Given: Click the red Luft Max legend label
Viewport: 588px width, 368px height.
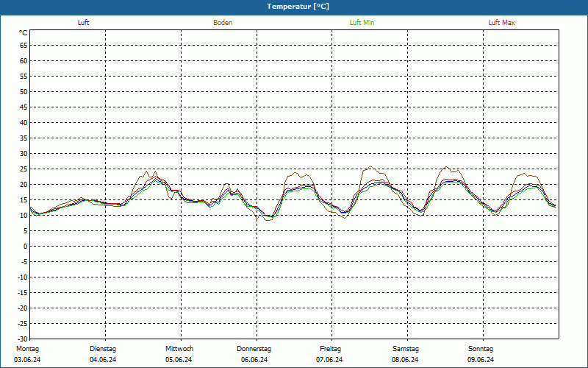Looking at the screenshot, I should pos(501,23).
